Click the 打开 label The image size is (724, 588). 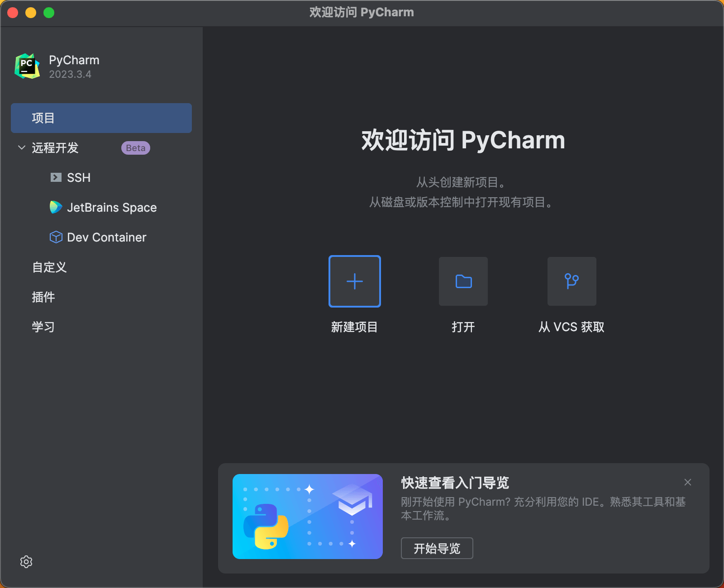463,327
